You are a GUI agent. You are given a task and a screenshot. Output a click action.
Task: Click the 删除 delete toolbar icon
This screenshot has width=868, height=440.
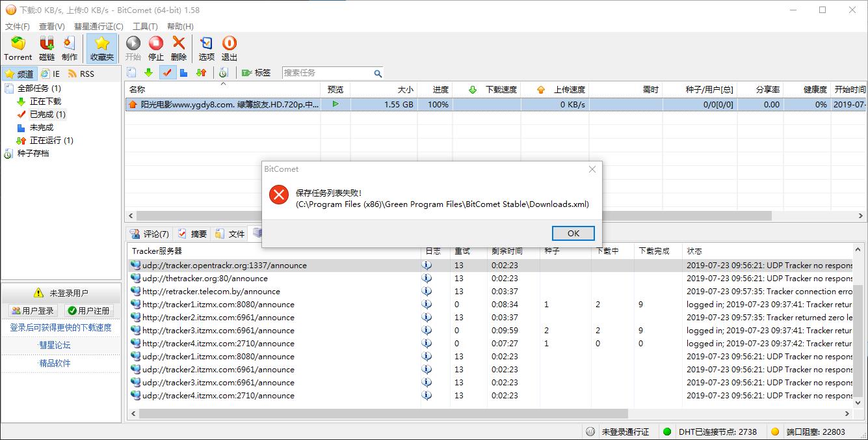(x=178, y=49)
